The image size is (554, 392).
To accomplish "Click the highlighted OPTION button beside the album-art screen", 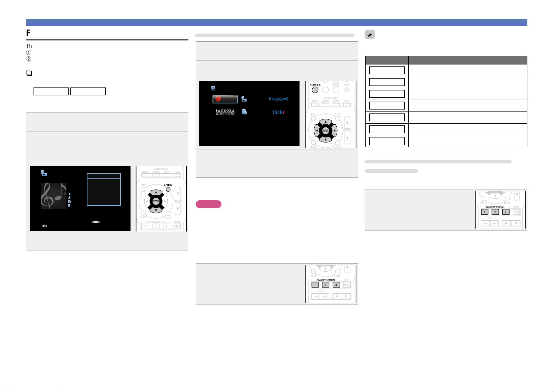I will (x=168, y=189).
